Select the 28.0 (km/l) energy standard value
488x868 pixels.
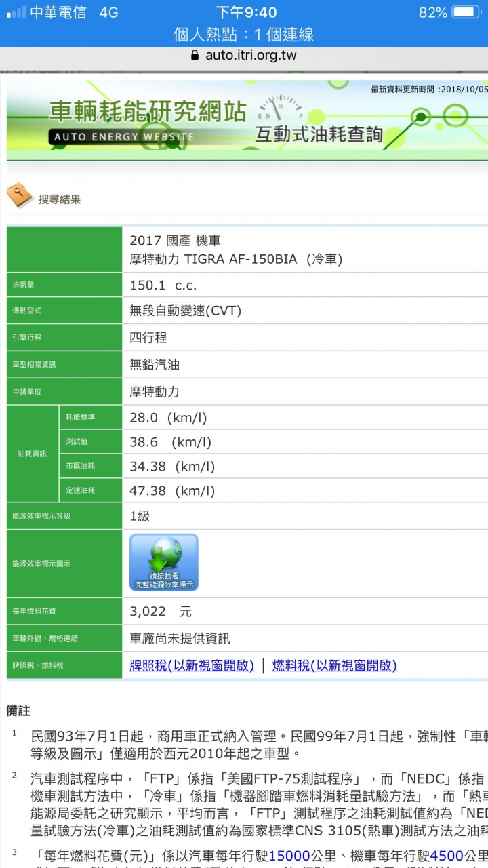click(169, 418)
